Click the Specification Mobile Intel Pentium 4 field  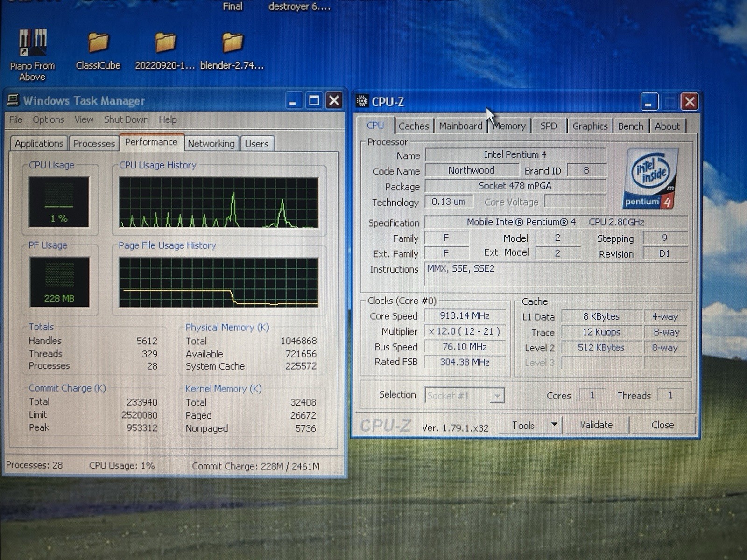(556, 222)
